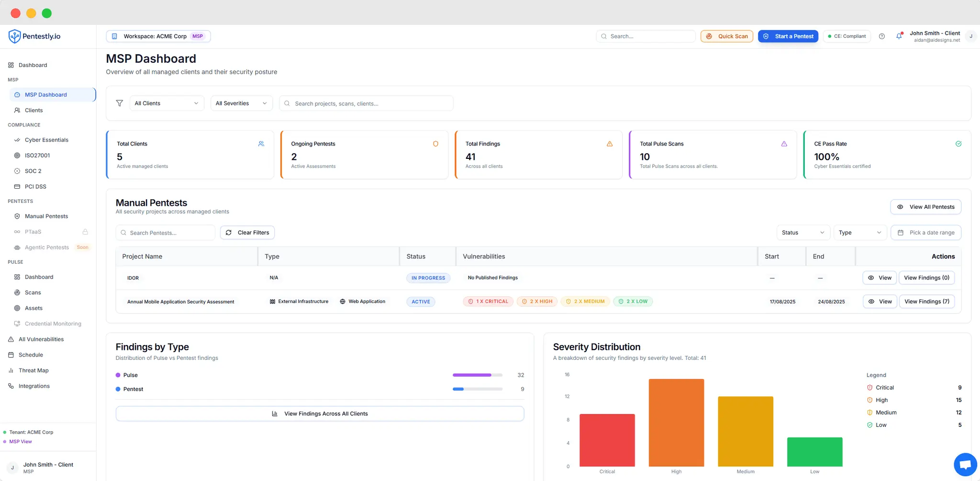Click the PCI DSS card icon
The image size is (980, 481).
pyautogui.click(x=17, y=187)
